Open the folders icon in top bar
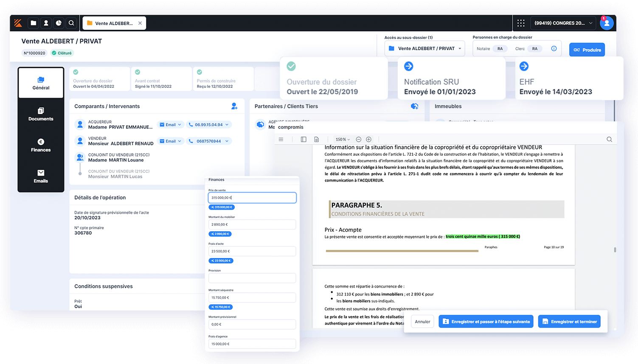 point(34,23)
